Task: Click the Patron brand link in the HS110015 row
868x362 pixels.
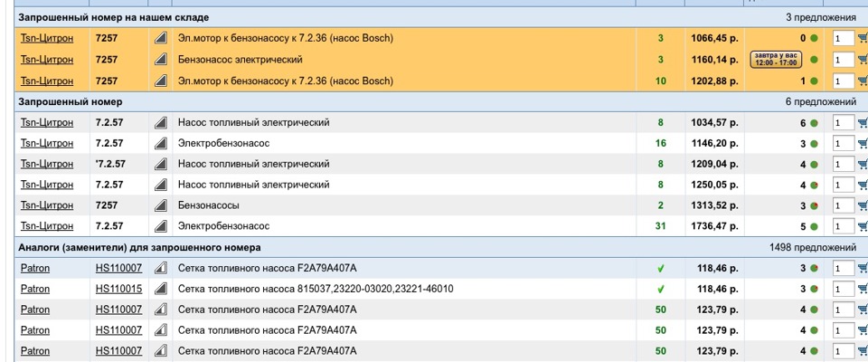Action: (35, 289)
